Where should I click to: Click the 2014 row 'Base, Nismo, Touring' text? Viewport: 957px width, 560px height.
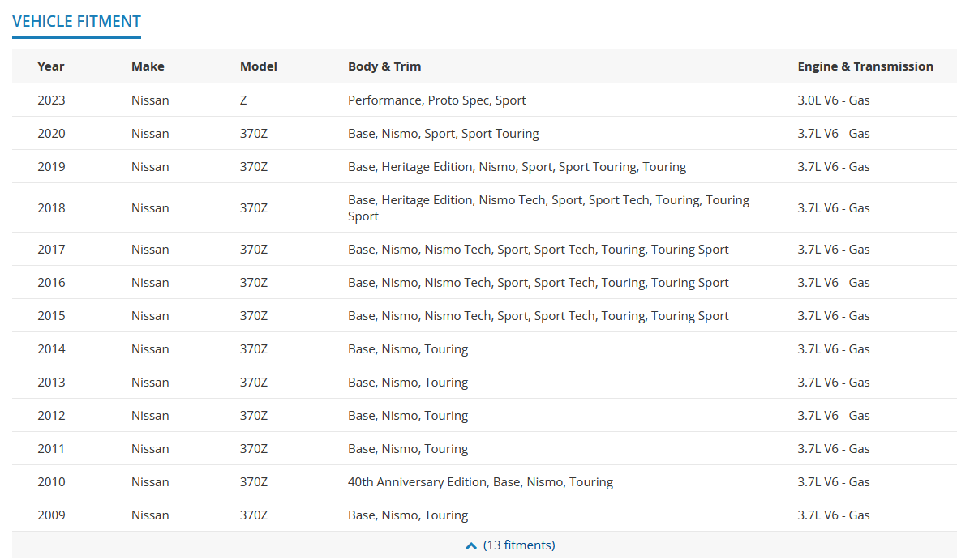(x=408, y=349)
